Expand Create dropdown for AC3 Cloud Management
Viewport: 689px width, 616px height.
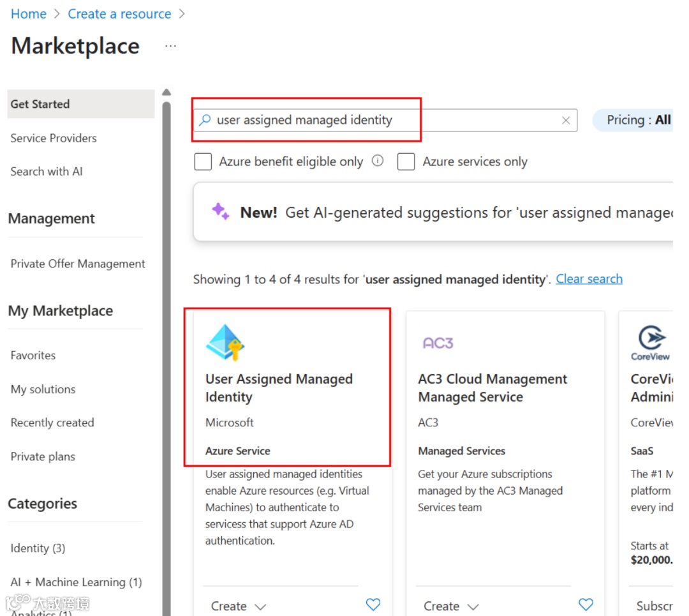pos(451,606)
